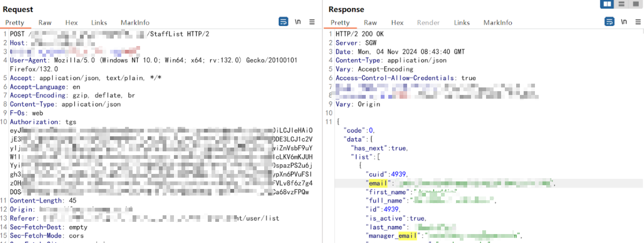
Task: Select MarkInfo tab in Request panel
Action: pos(135,23)
